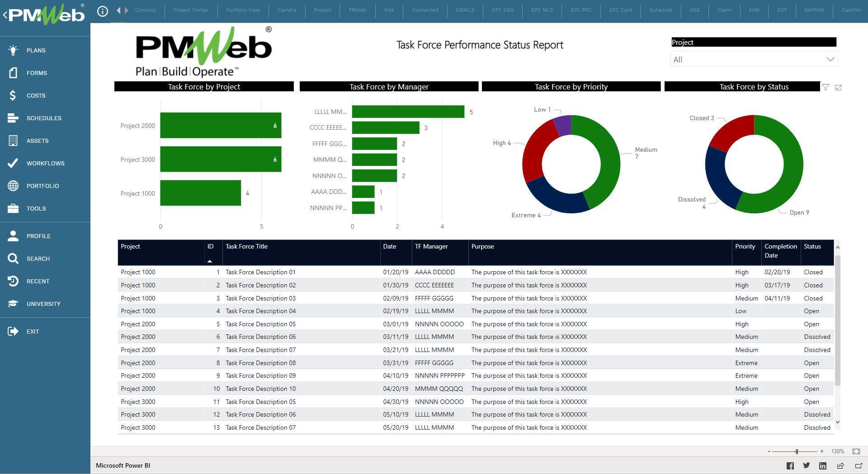Open the Project Center tab
Viewport: 868px width, 474px height.
coord(191,10)
